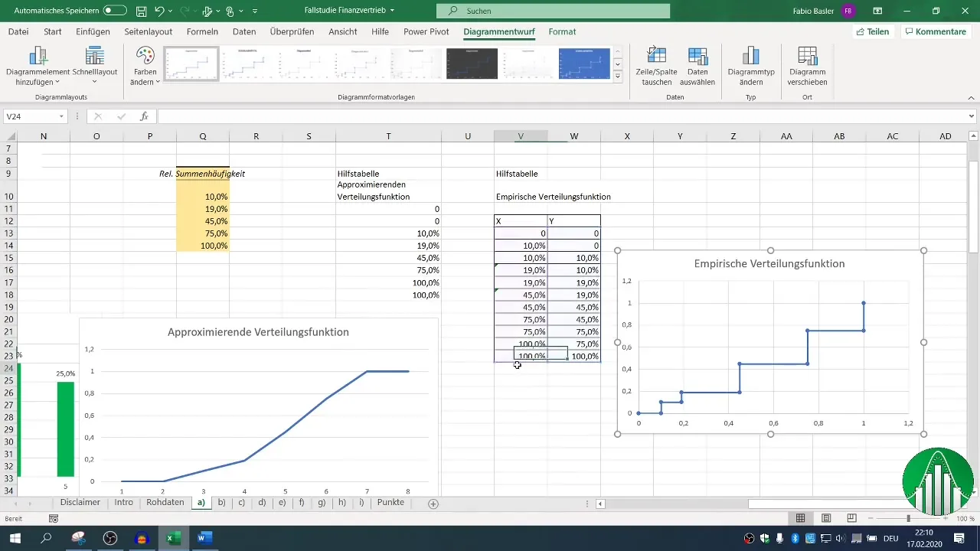The width and height of the screenshot is (980, 551).
Task: Collapse the ribbon with the chevron
Action: tap(971, 98)
